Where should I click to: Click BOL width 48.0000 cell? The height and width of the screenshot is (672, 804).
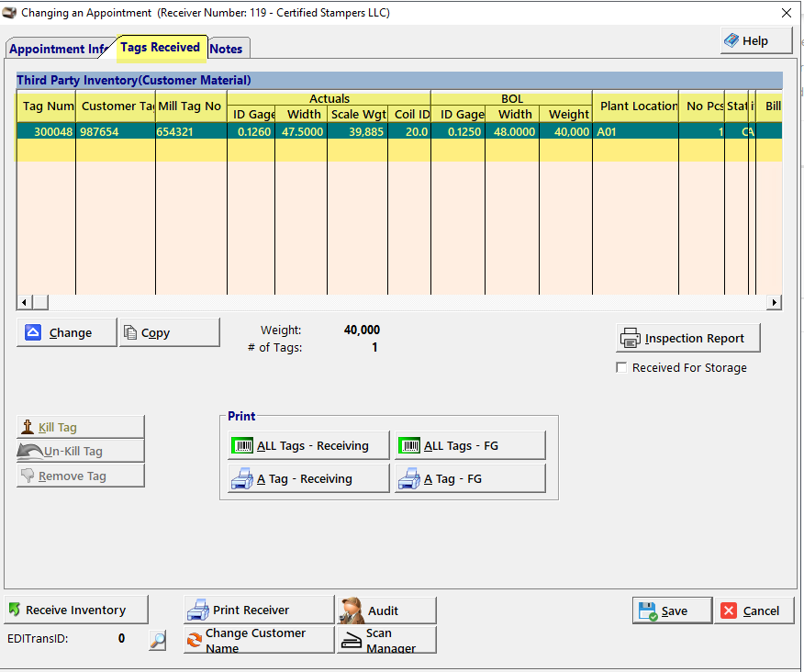point(512,131)
